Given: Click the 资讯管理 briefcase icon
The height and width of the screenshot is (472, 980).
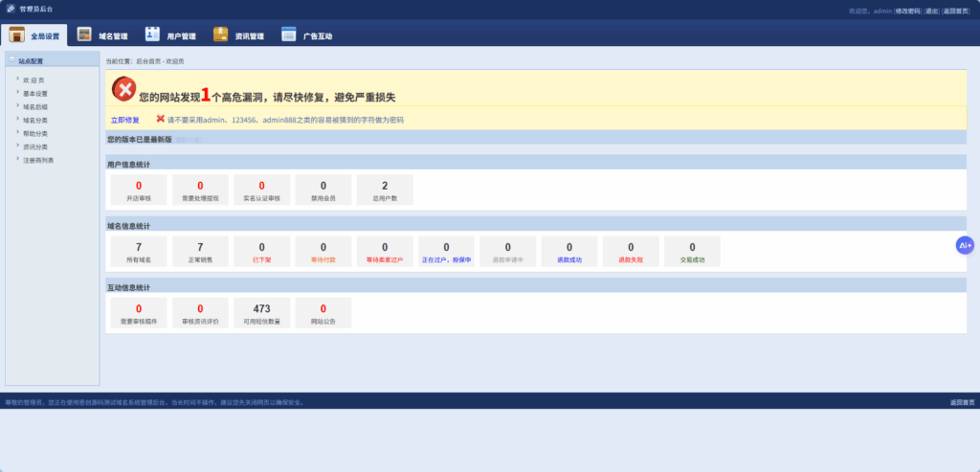Looking at the screenshot, I should (x=221, y=35).
